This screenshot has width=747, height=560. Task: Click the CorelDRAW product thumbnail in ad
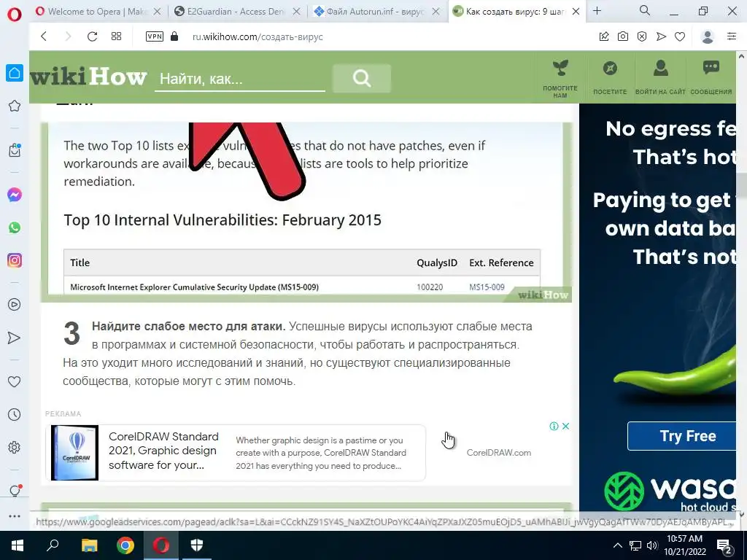coord(75,453)
